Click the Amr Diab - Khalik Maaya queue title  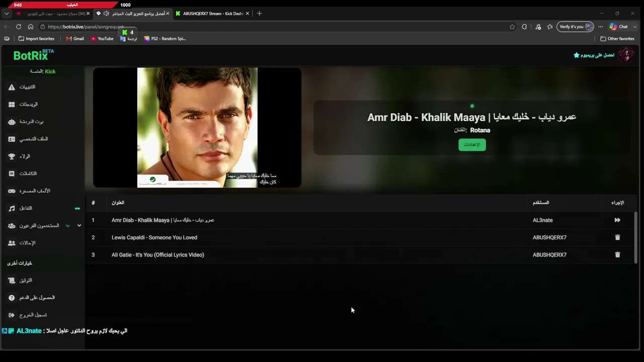pos(163,220)
